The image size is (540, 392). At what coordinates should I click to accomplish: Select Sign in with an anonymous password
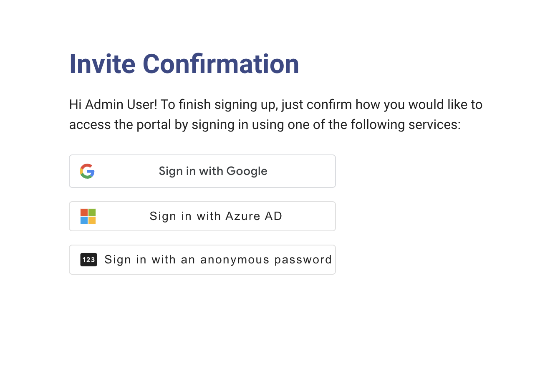(x=202, y=260)
